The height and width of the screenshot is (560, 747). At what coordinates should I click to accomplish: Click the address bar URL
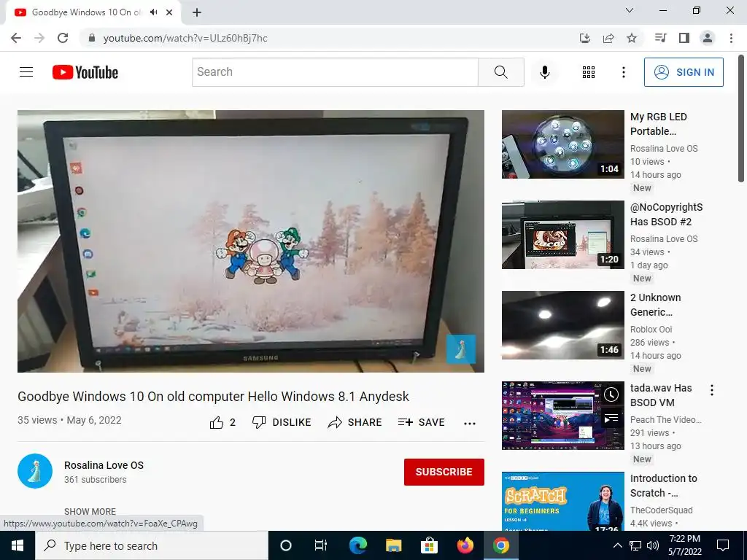[x=185, y=38]
